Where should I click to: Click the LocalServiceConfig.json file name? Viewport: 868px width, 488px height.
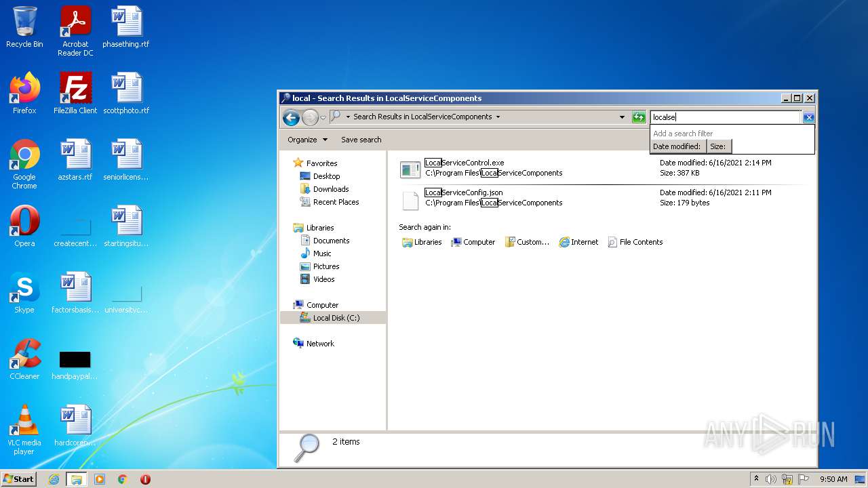tap(464, 192)
